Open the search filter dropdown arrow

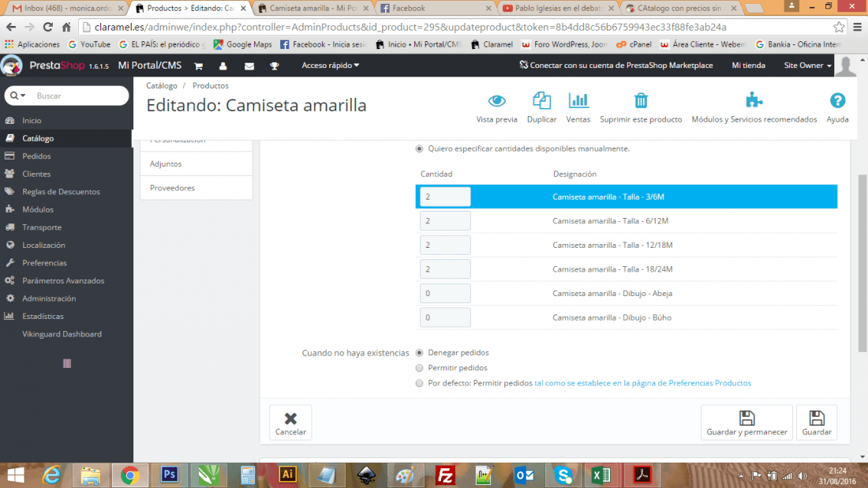coord(18,96)
